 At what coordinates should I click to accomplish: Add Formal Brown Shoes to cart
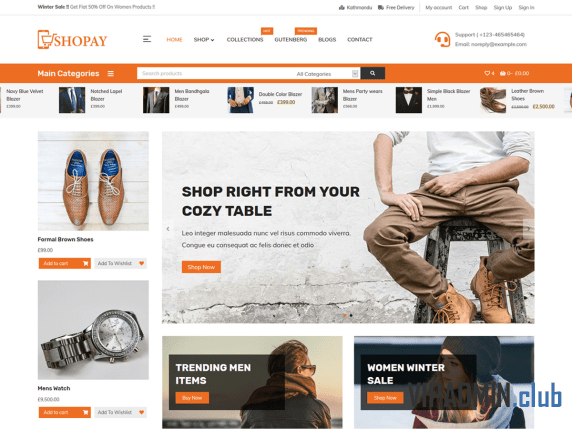click(65, 263)
